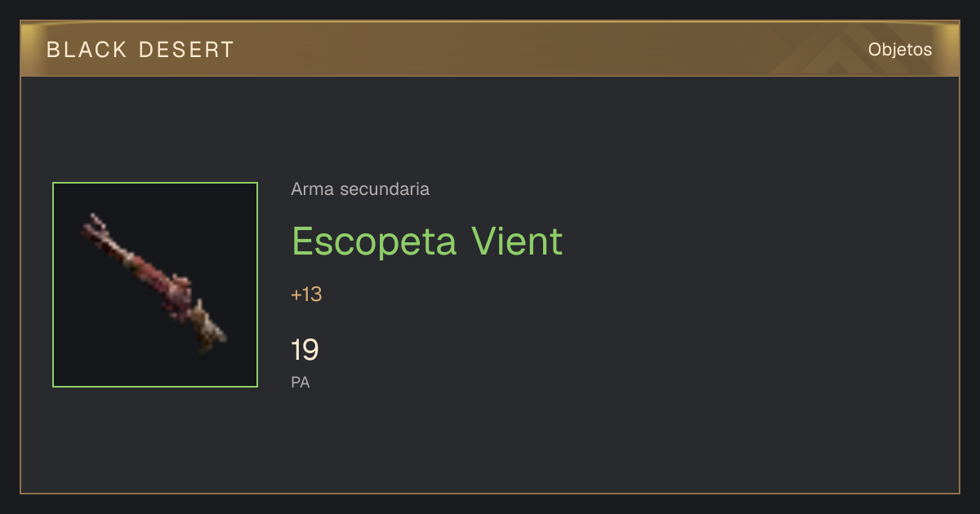Click the Arma secundaria category label
Screen dimensions: 980x514
pos(360,189)
